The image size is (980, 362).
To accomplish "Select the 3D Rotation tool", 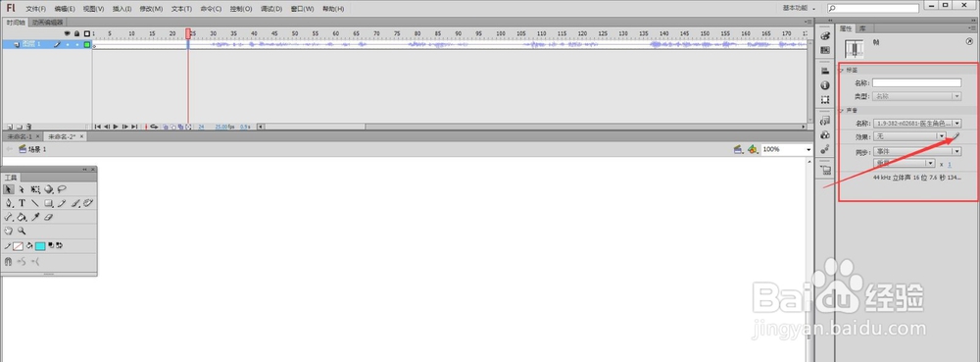I will click(x=49, y=189).
